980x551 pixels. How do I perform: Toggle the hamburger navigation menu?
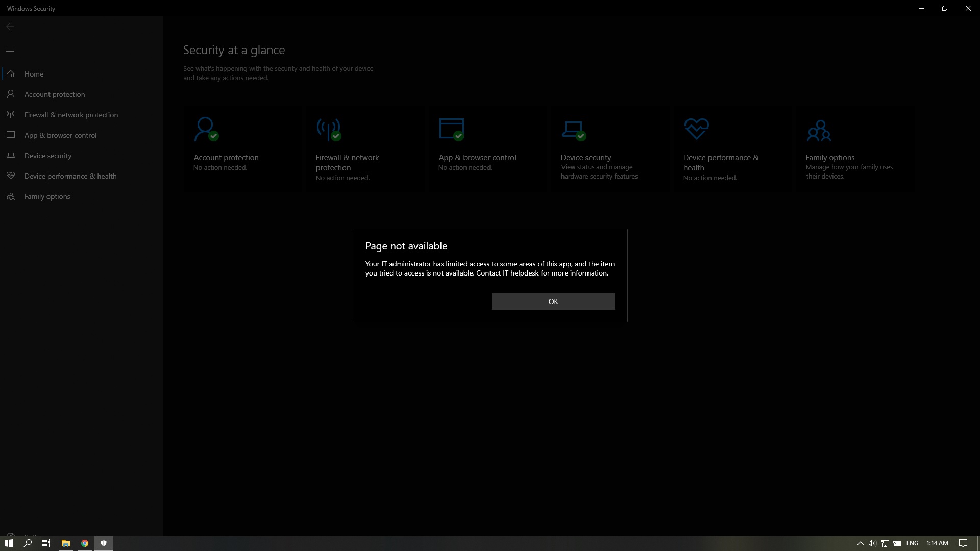coord(10,49)
